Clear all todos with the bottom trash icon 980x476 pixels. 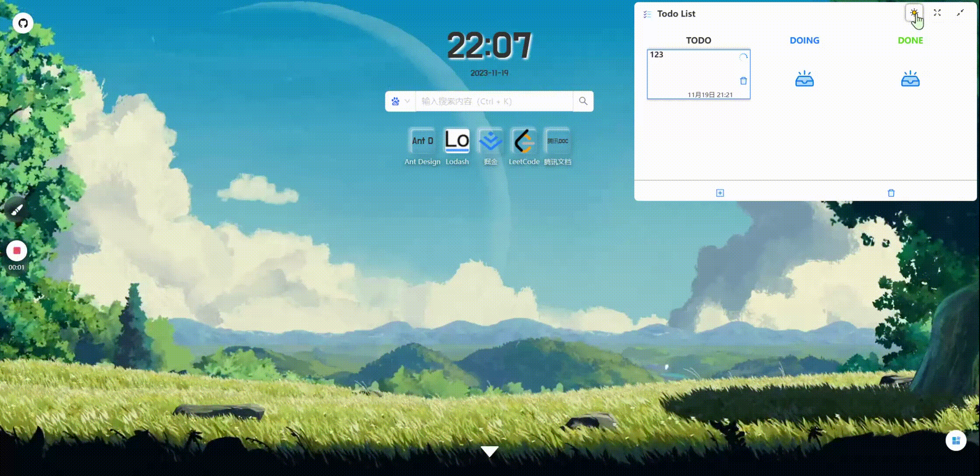click(891, 193)
